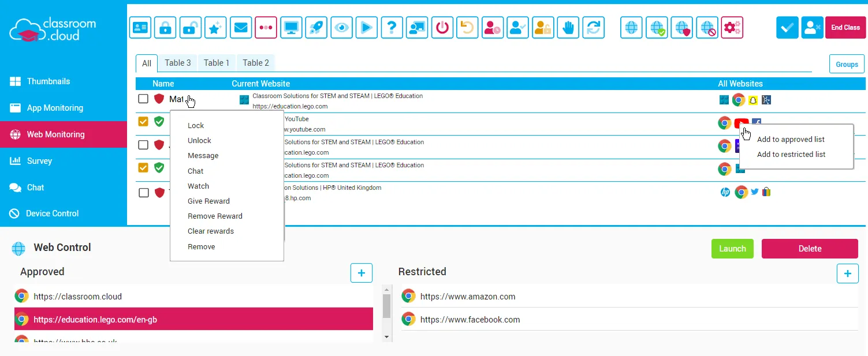
Task: Click the blocked websites globe icon
Action: [x=707, y=27]
